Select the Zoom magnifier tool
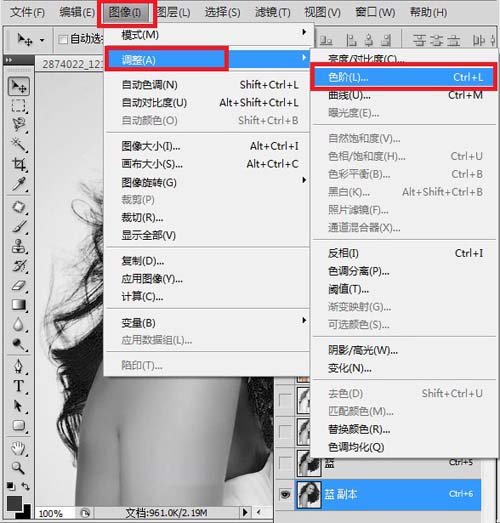 coord(19,468)
